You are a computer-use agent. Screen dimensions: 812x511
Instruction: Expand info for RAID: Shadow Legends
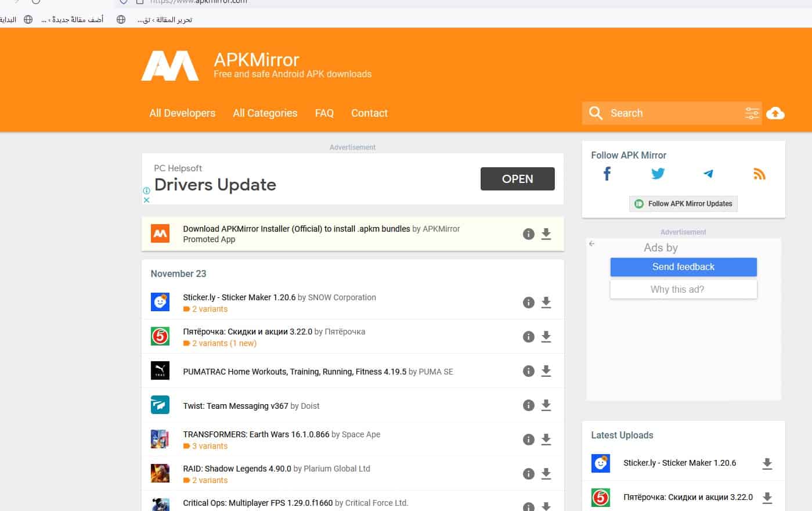pos(528,474)
